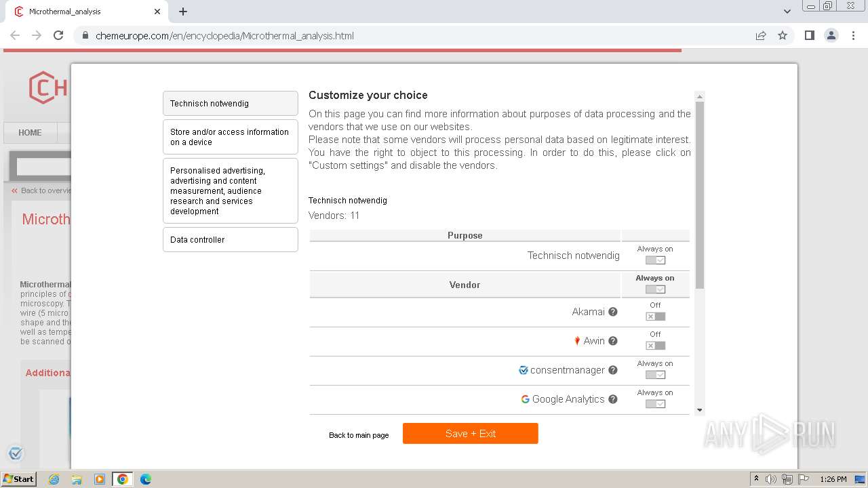The width and height of the screenshot is (868, 488).
Task: Share this page icon in address bar
Action: point(761,35)
